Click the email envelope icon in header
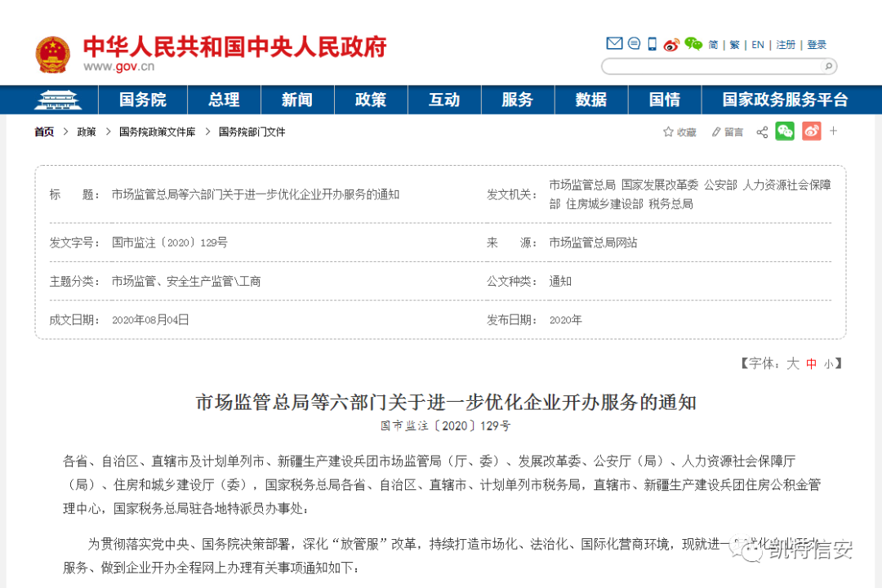The width and height of the screenshot is (882, 588). click(614, 43)
